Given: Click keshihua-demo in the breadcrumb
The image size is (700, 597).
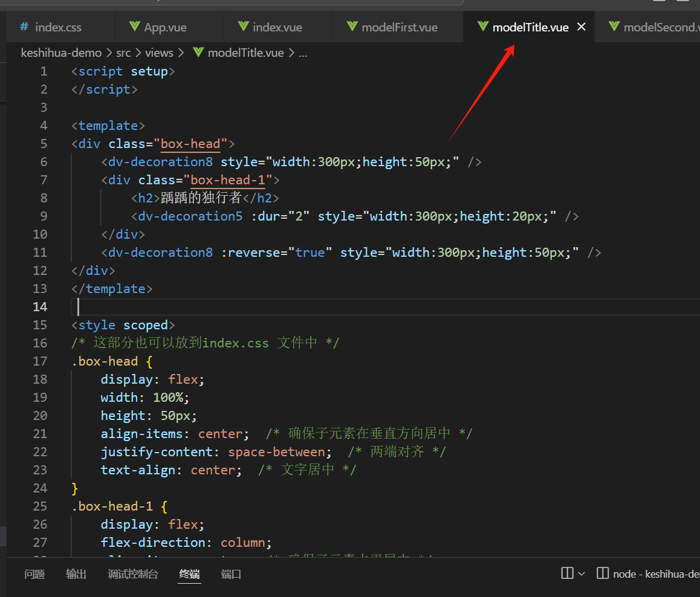Looking at the screenshot, I should click(61, 53).
